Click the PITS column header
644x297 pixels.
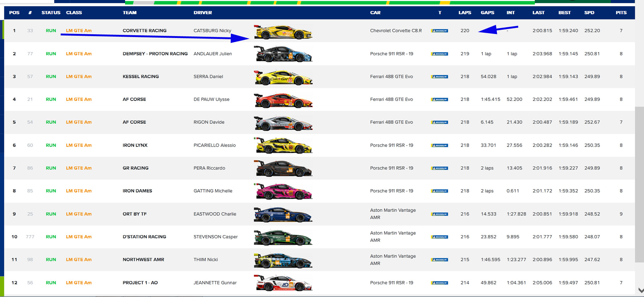click(621, 13)
